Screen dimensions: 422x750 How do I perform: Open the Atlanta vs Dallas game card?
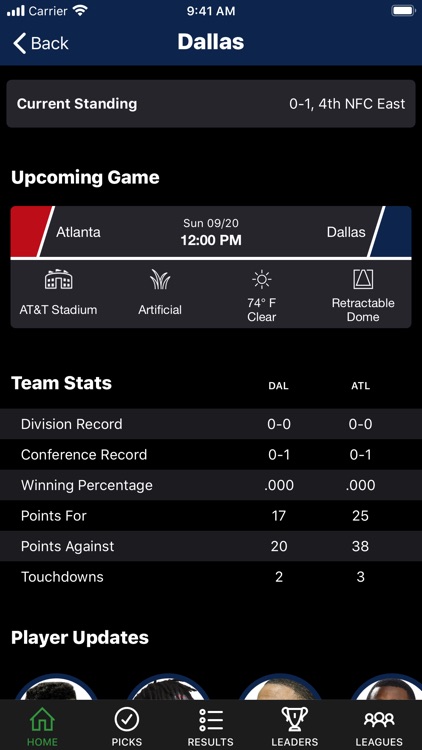[x=211, y=267]
